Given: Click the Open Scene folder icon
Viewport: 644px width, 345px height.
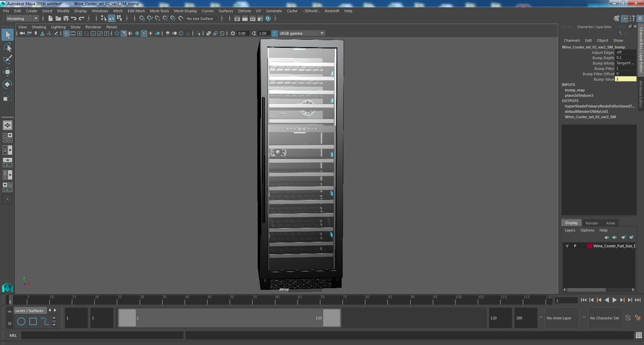Looking at the screenshot, I should (58, 18).
